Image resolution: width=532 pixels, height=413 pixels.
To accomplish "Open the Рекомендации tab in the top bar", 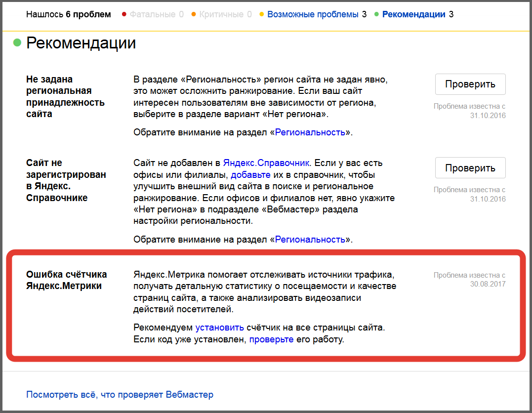I will pos(414,14).
